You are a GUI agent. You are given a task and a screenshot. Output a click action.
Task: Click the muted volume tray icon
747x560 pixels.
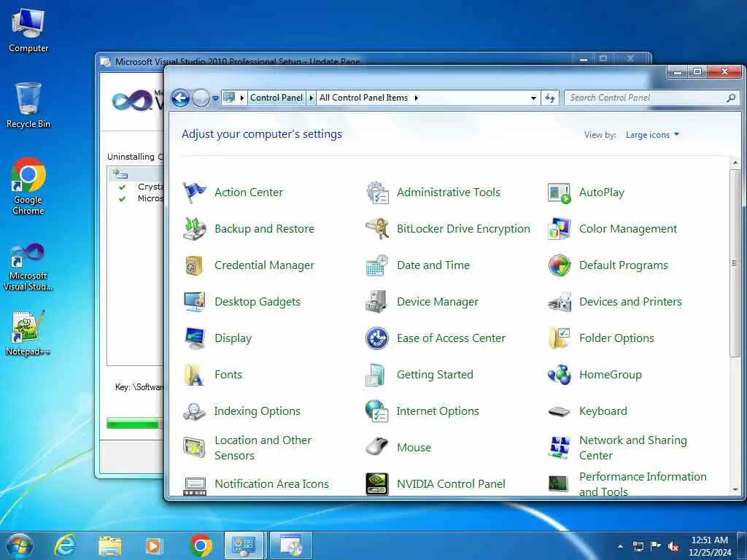[x=673, y=546]
